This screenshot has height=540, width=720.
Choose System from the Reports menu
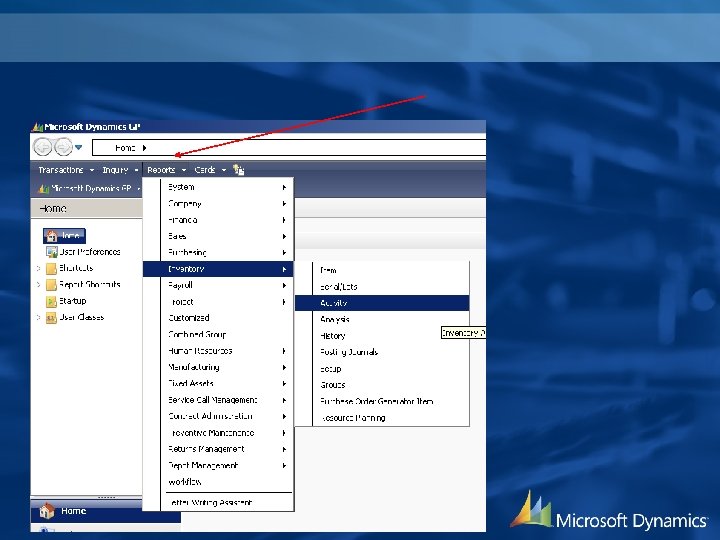tap(218, 187)
